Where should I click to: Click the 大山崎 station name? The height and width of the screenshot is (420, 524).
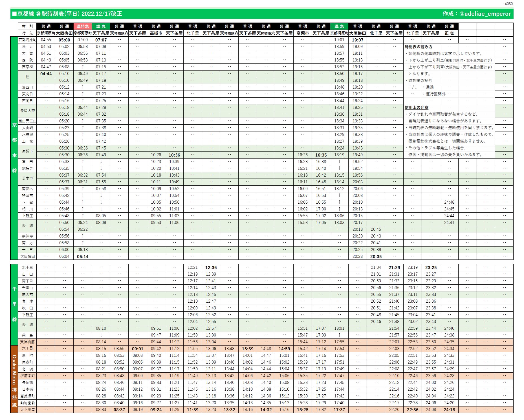pyautogui.click(x=27, y=128)
